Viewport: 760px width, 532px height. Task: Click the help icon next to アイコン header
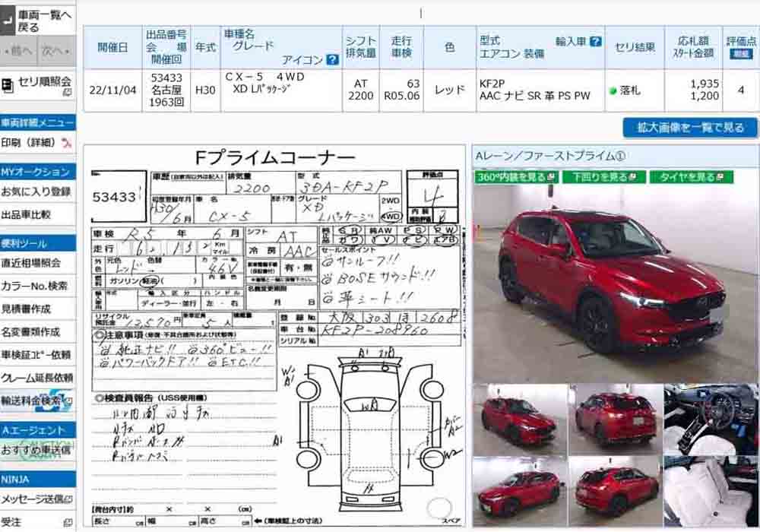333,59
